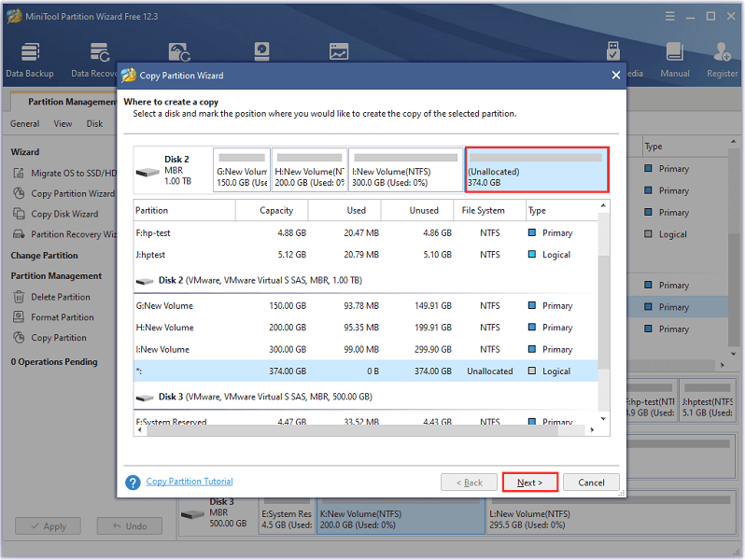Open Partition Recovery toolbar icon
745x560 pixels.
179,51
